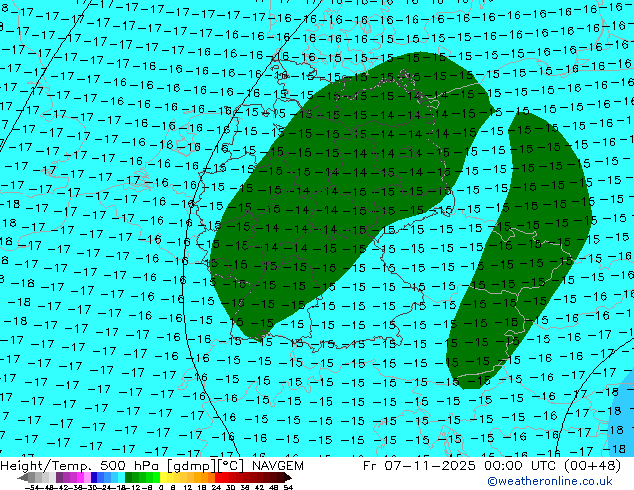634x490 pixels.
Task: Click the gray left arrow of legend
Action: pos(23,477)
